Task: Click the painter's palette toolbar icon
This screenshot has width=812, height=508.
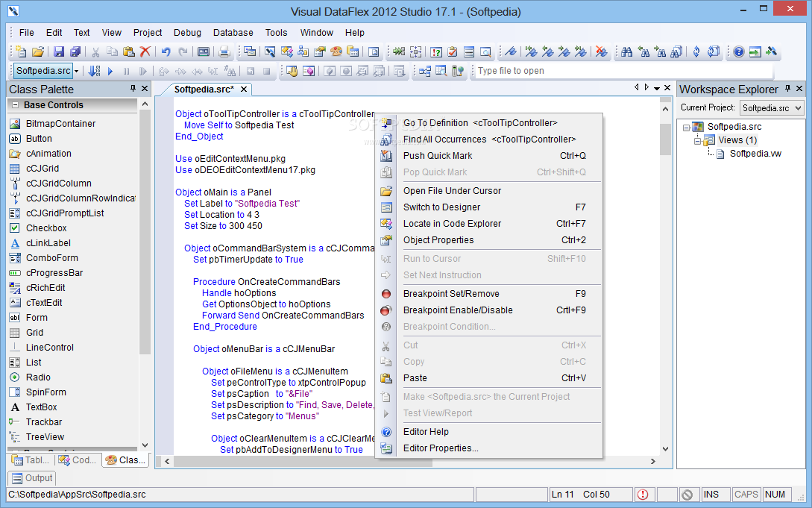Action: pyautogui.click(x=336, y=51)
